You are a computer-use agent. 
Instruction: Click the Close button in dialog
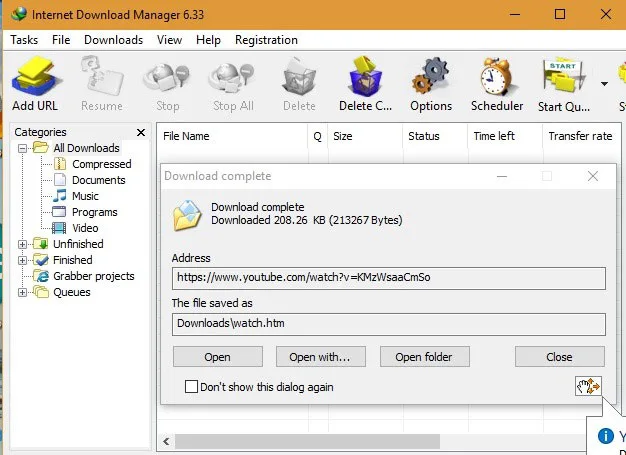[x=560, y=356]
